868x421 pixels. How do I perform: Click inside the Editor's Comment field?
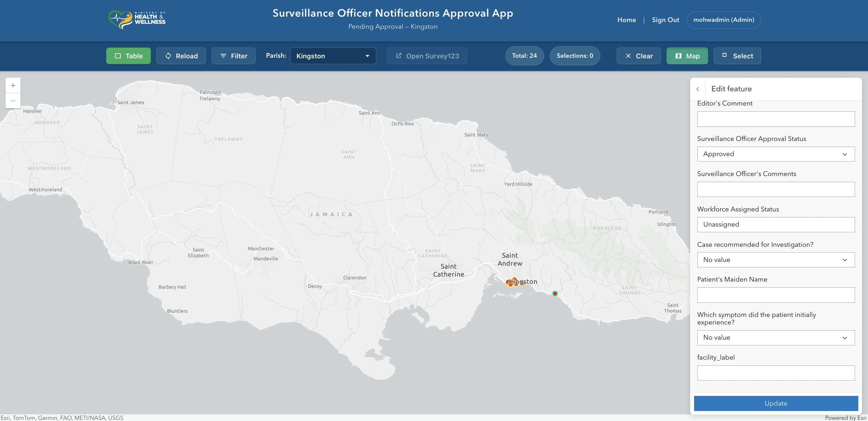point(775,119)
